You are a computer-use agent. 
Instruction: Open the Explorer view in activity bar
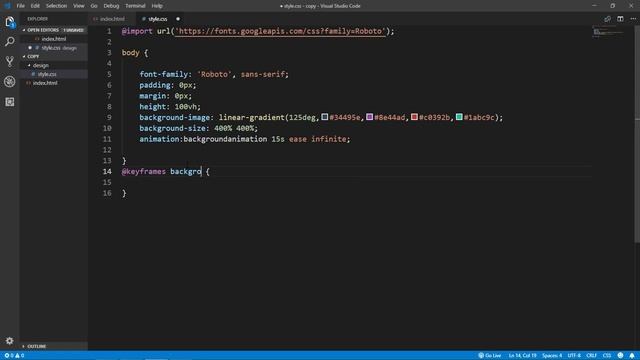click(10, 22)
